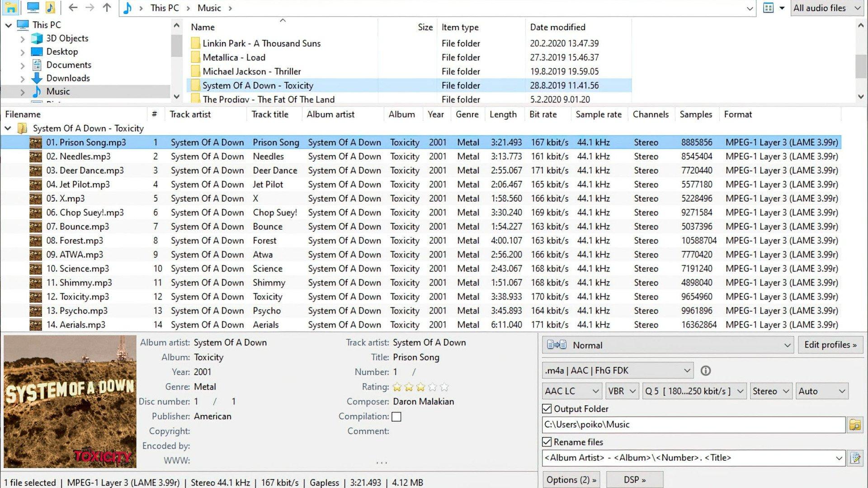Click thumbnail icon of 14. Aerials.mp3
Viewport: 868px width, 488px height.
[36, 324]
